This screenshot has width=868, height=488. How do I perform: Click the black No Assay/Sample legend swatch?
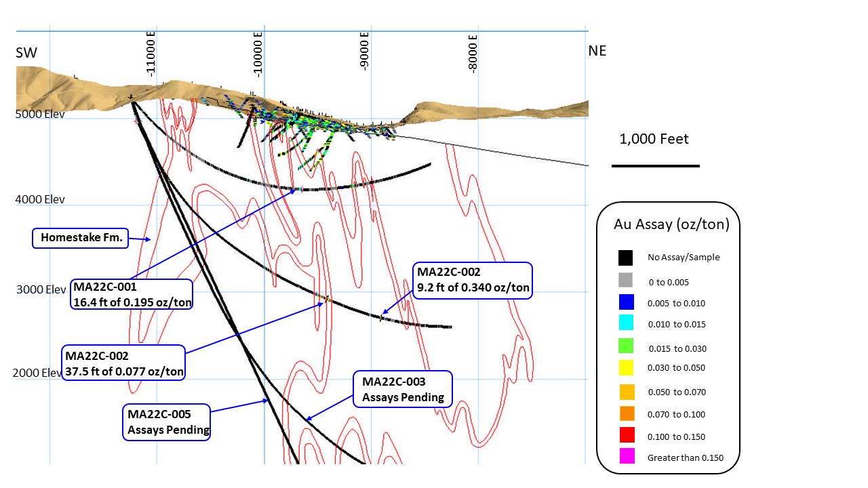coord(625,258)
